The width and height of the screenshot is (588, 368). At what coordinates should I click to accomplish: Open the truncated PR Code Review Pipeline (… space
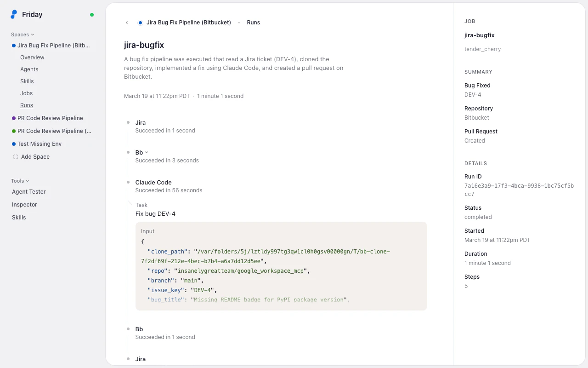coord(55,131)
